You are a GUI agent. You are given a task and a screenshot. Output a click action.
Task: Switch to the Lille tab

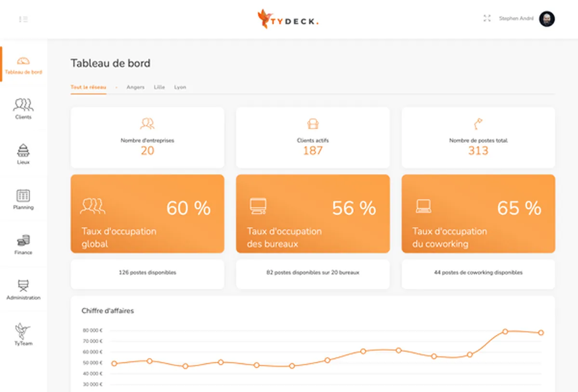(159, 87)
